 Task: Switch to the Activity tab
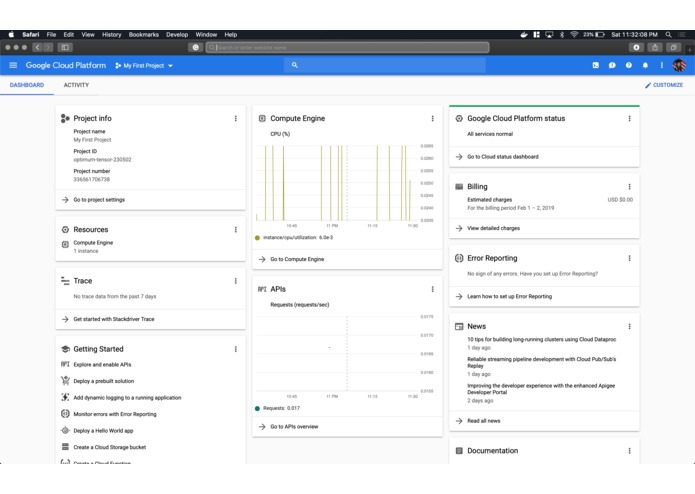click(76, 85)
